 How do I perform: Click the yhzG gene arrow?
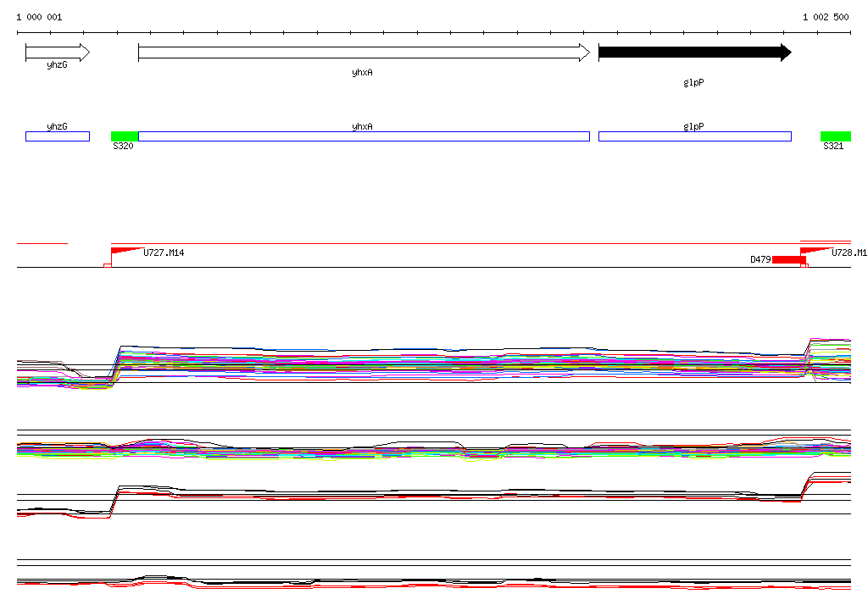pyautogui.click(x=58, y=53)
